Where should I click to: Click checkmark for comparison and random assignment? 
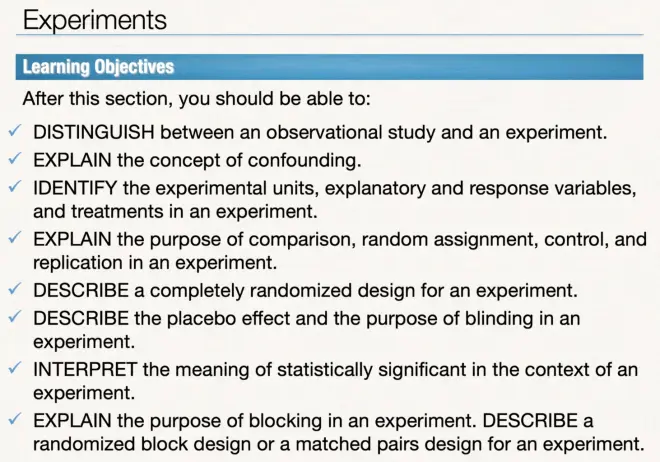[x=14, y=238]
